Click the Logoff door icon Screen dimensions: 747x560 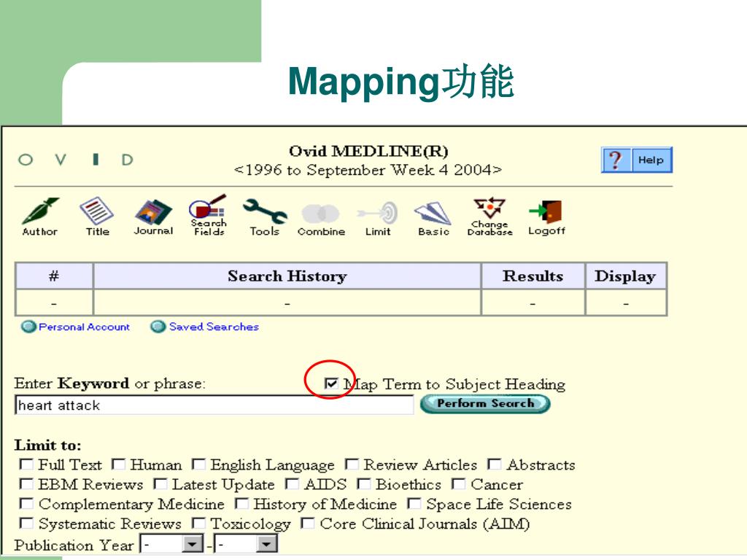(x=546, y=217)
